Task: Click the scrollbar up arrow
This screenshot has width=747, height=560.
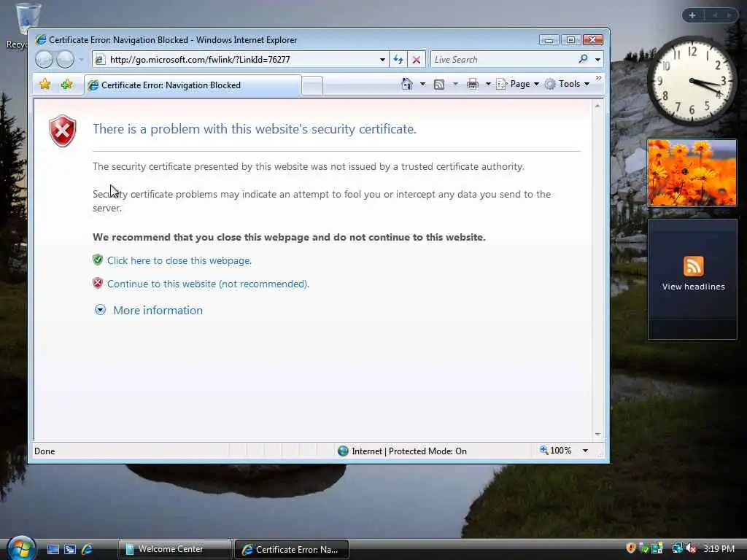Action: [x=597, y=106]
